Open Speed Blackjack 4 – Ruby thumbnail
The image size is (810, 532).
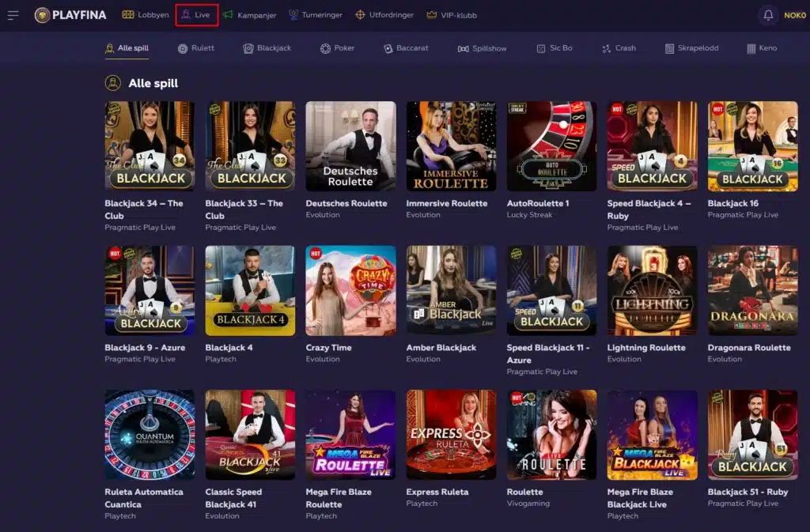(x=652, y=146)
